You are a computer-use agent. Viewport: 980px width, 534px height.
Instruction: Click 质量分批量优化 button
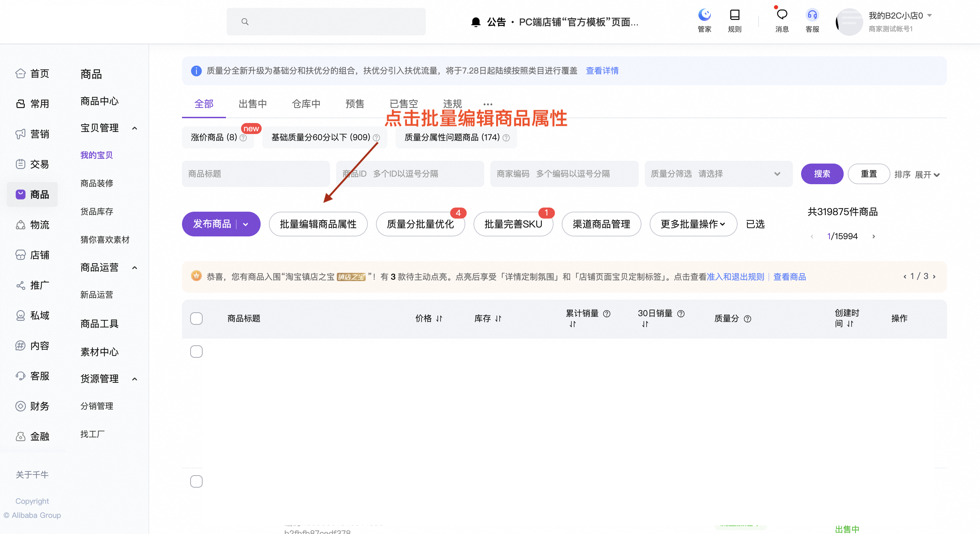pyautogui.click(x=420, y=224)
